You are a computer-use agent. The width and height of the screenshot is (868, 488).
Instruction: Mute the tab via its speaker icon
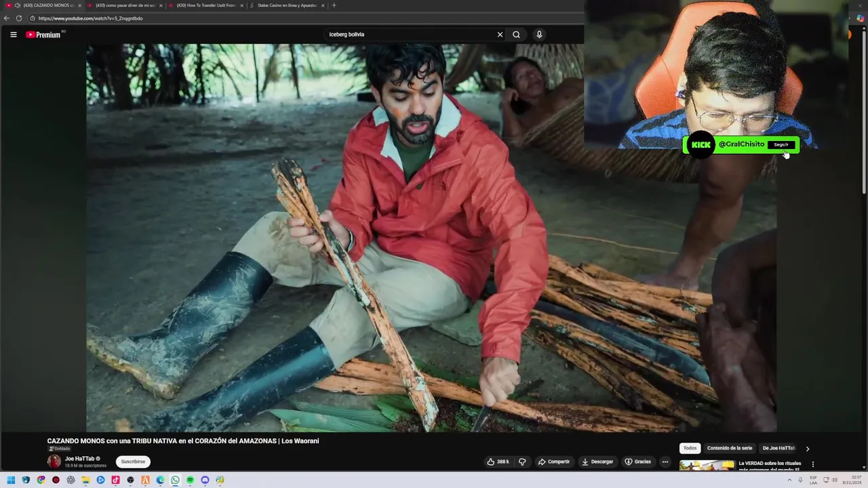18,5
